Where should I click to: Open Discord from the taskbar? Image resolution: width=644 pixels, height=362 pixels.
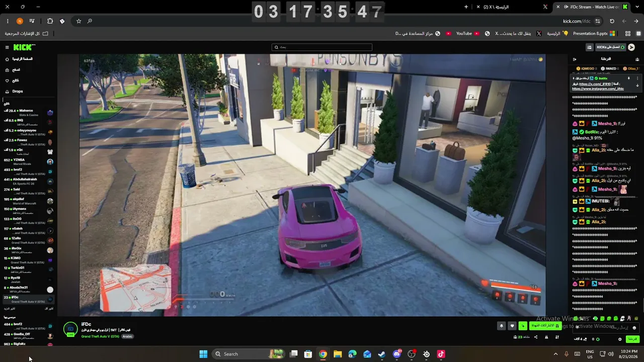[x=397, y=354]
